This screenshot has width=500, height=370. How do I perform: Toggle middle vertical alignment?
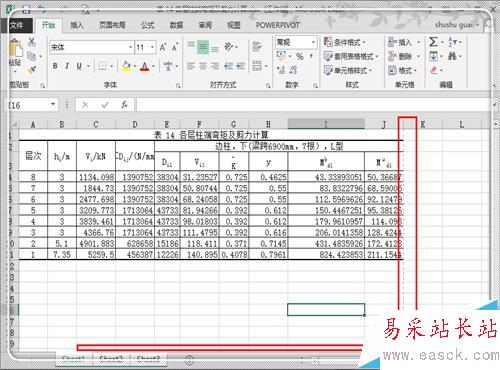coord(203,47)
